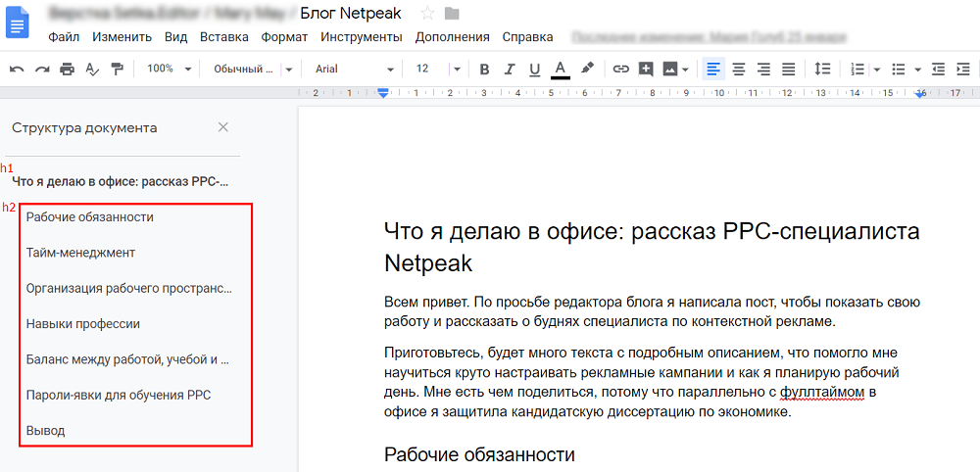Open the 100% zoom dropdown
Image resolution: width=980 pixels, height=472 pixels.
click(167, 70)
